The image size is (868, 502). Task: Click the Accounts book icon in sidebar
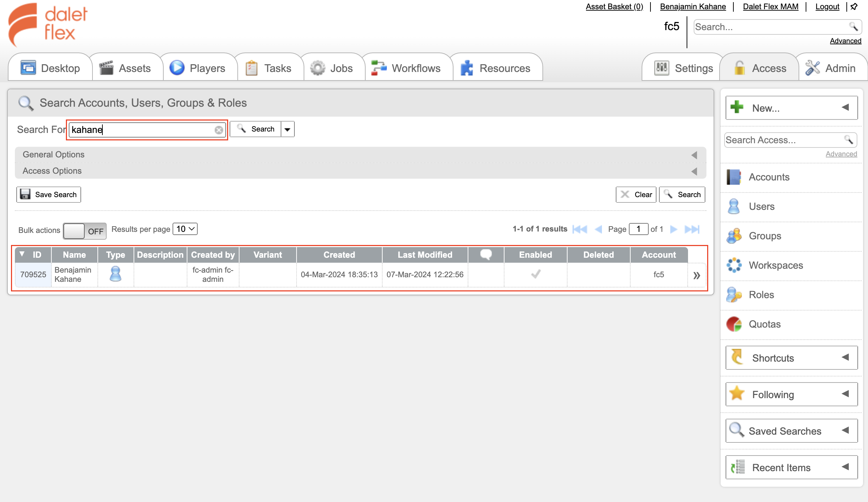click(734, 177)
